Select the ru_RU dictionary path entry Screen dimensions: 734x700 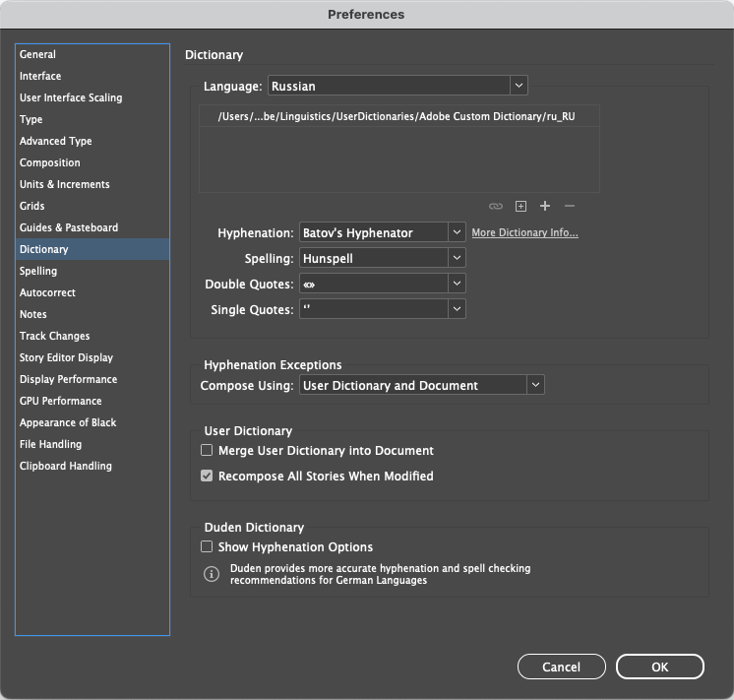pyautogui.click(x=399, y=116)
